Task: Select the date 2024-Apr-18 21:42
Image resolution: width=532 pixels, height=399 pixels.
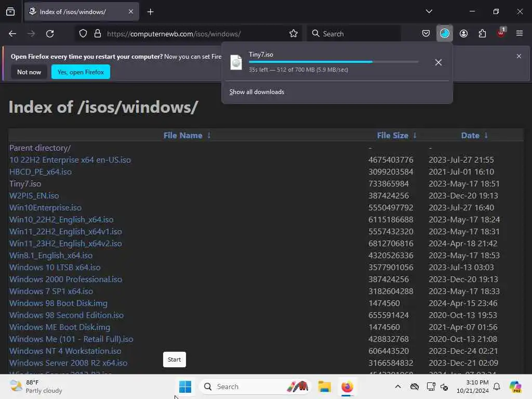Action: click(463, 243)
